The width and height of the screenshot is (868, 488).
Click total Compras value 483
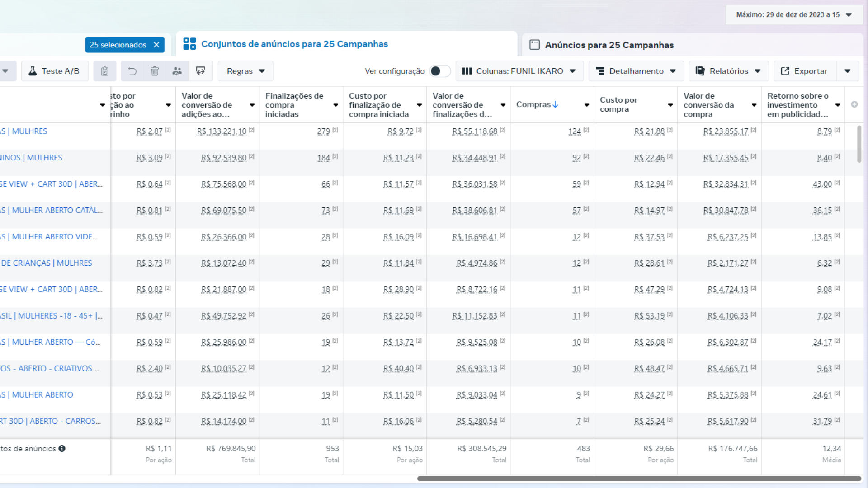[x=583, y=449]
